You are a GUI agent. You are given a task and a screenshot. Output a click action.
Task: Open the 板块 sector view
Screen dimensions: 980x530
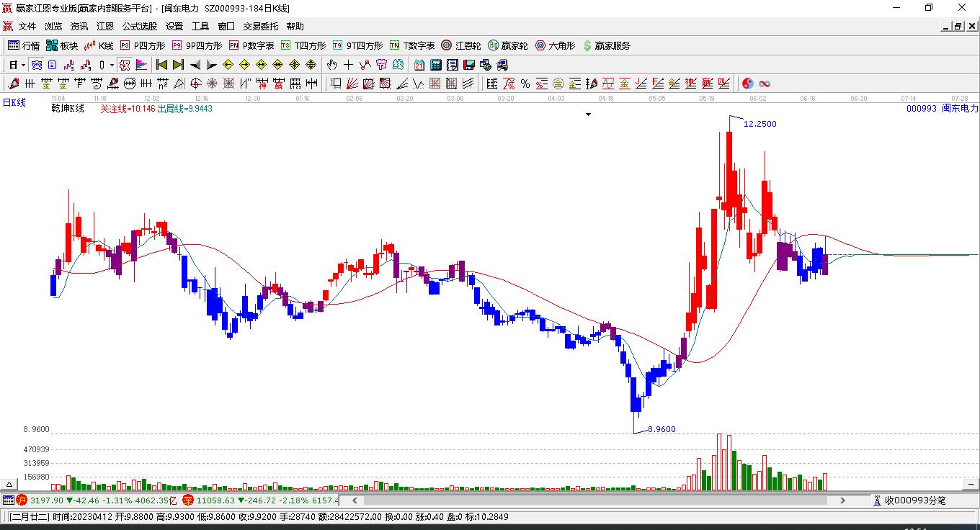62,45
